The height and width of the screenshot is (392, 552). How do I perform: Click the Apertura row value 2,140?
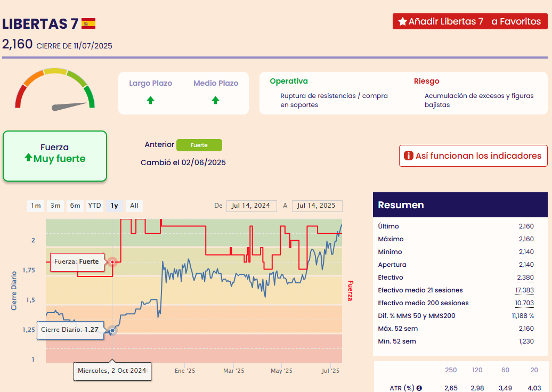tap(526, 265)
